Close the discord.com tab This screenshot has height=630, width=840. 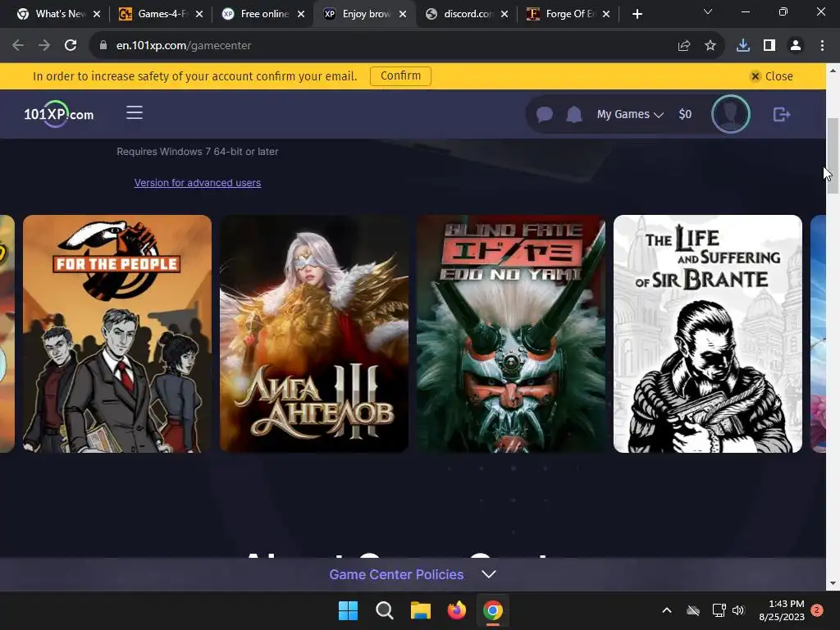click(504, 14)
